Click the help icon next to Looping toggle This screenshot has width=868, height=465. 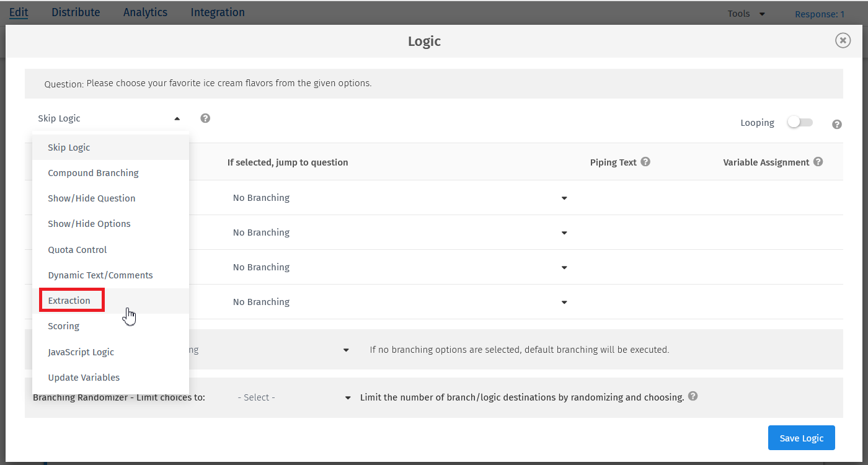[837, 124]
